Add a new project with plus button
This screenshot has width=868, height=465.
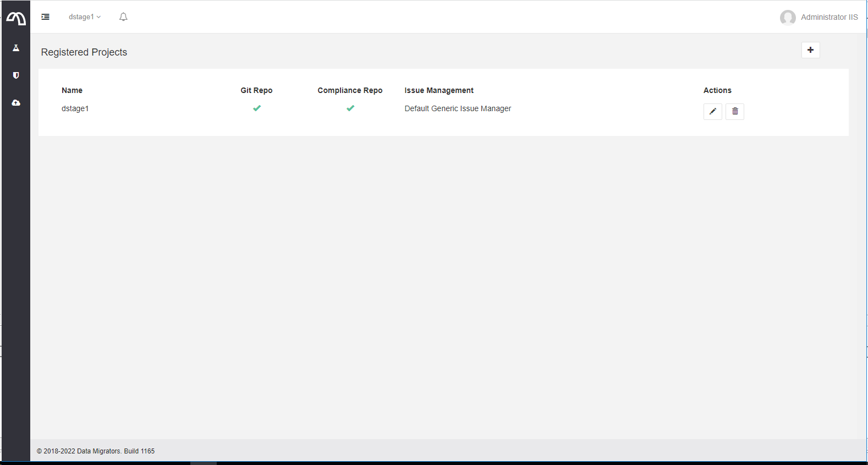coord(810,50)
